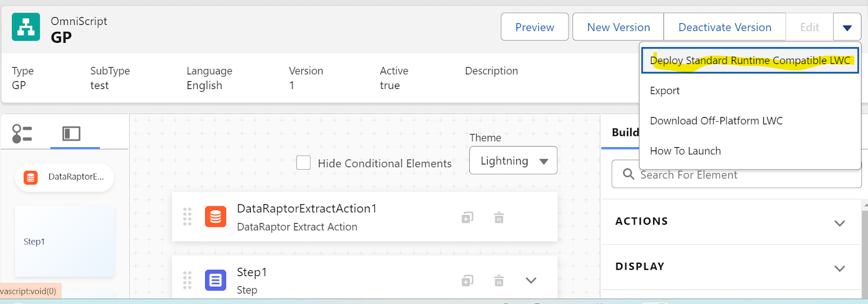Click the DataRaptorE... sidebar pill icon
Viewport: 868px width, 304px height.
31,177
